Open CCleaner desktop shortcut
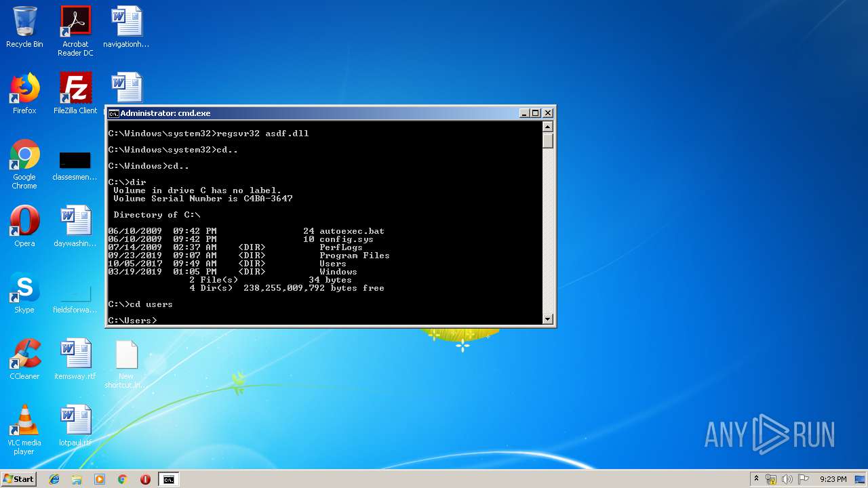Image resolution: width=868 pixels, height=488 pixels. tap(24, 359)
